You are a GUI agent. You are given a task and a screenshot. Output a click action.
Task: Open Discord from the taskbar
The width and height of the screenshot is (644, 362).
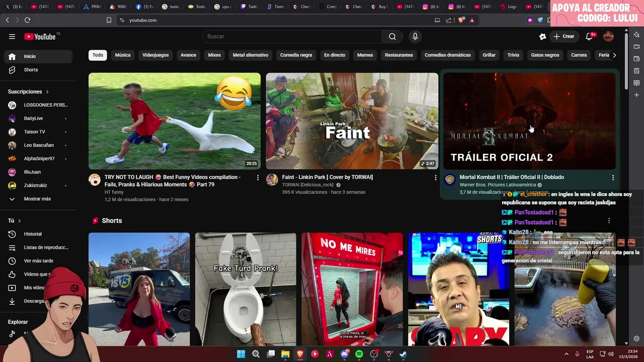(345, 354)
